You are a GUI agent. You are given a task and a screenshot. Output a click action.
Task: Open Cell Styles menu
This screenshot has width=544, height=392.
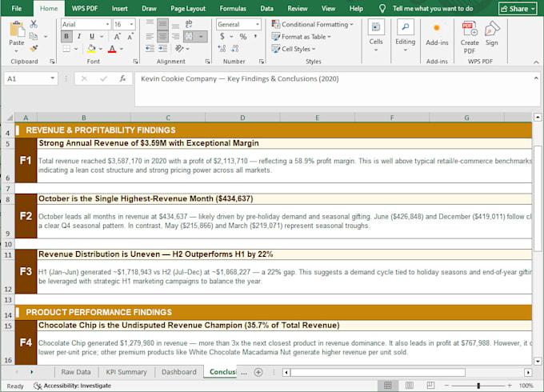pos(294,49)
